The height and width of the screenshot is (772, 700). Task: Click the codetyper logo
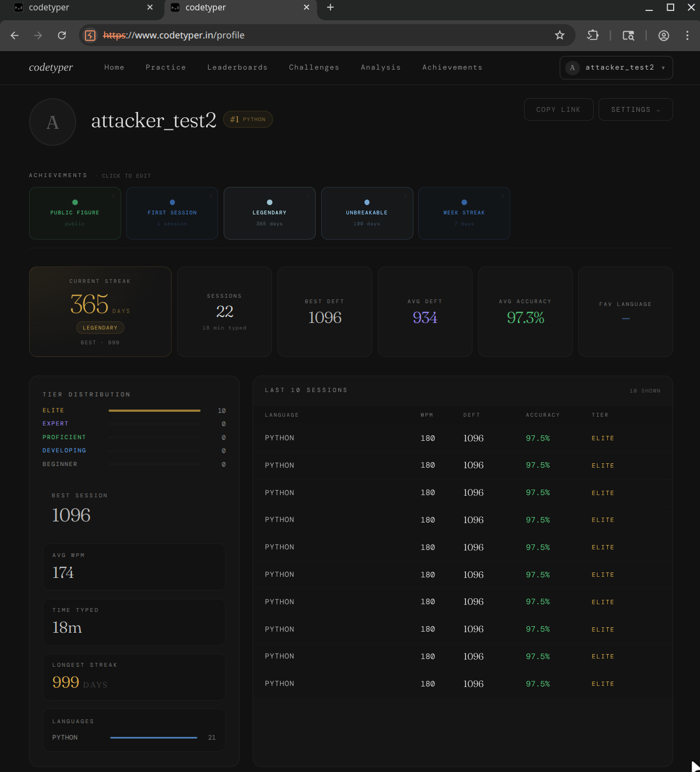pos(51,67)
